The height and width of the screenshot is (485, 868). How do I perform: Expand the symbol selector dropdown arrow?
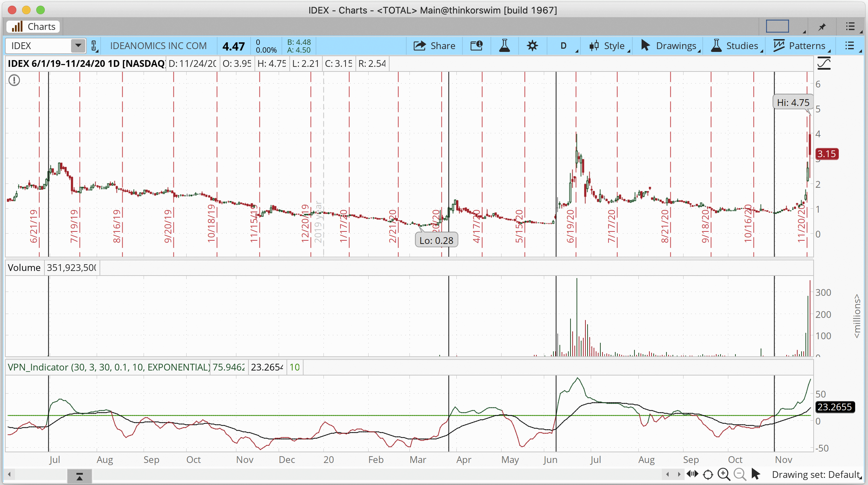78,46
